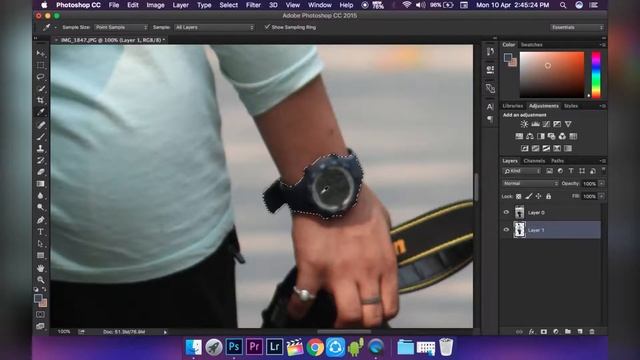Select the Quick Selection tool

pos(40,89)
